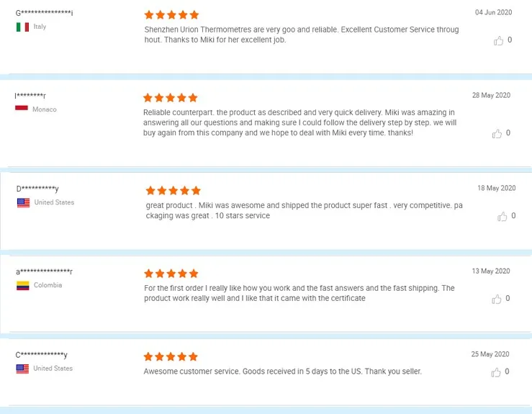
Task: Click the Monaco flag icon
Action: pyautogui.click(x=22, y=109)
